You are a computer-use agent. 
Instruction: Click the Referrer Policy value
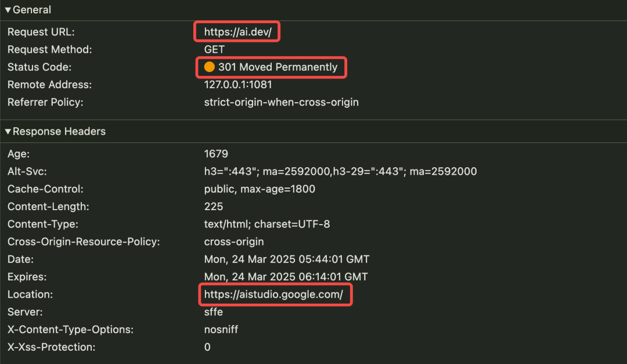pos(282,102)
